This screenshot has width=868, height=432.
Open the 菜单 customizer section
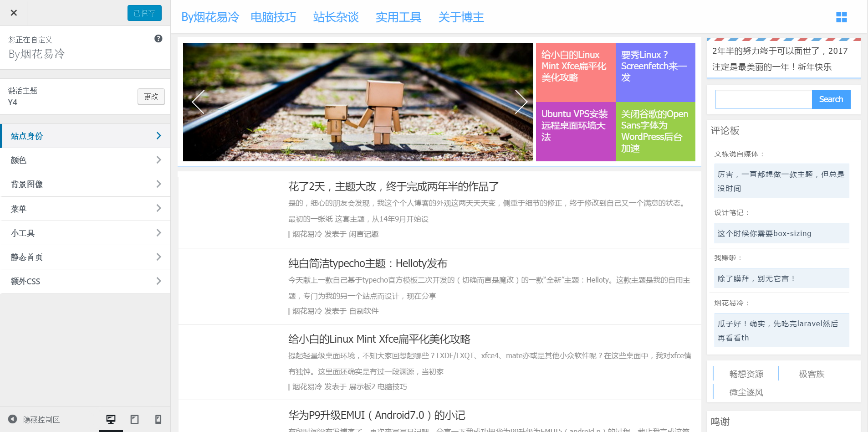tap(85, 209)
